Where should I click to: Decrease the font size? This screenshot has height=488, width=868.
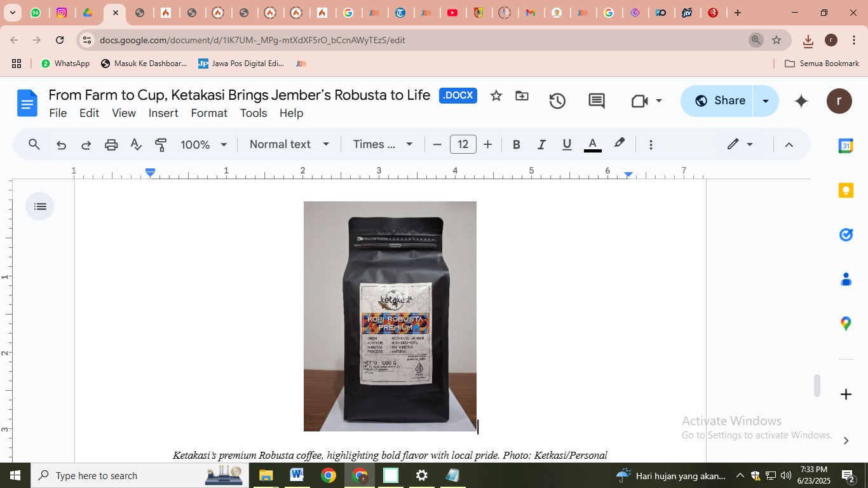pyautogui.click(x=437, y=145)
